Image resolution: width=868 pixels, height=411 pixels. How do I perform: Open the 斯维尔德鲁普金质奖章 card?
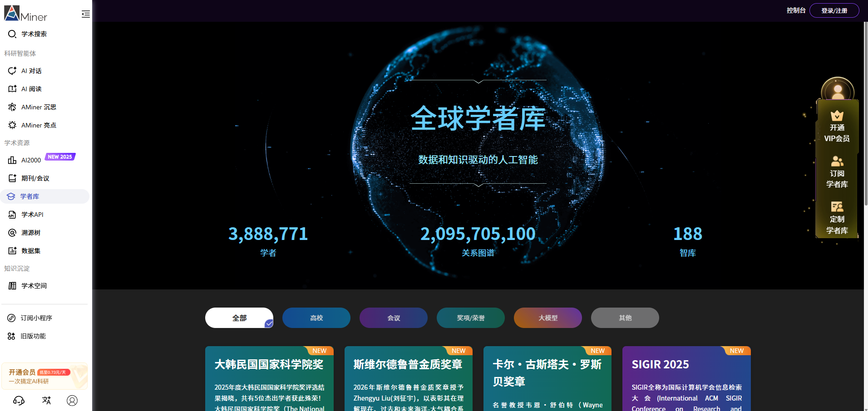tap(409, 379)
